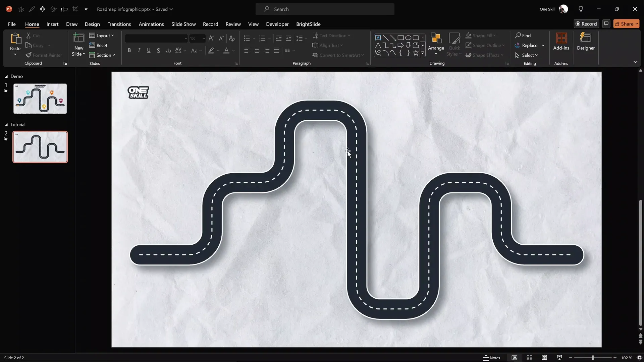
Task: Insert a text box shape
Action: 378,38
